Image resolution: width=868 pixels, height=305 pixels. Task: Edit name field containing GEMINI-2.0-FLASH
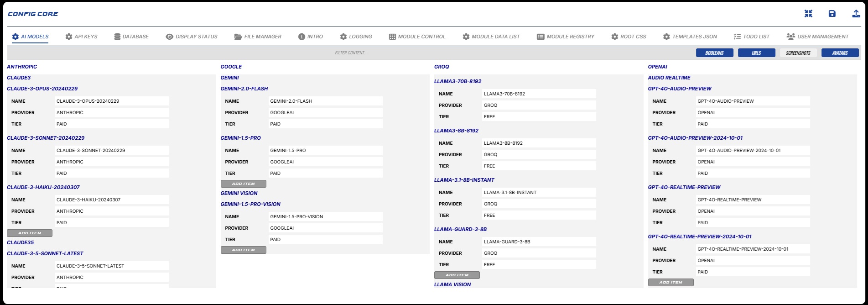tap(325, 101)
